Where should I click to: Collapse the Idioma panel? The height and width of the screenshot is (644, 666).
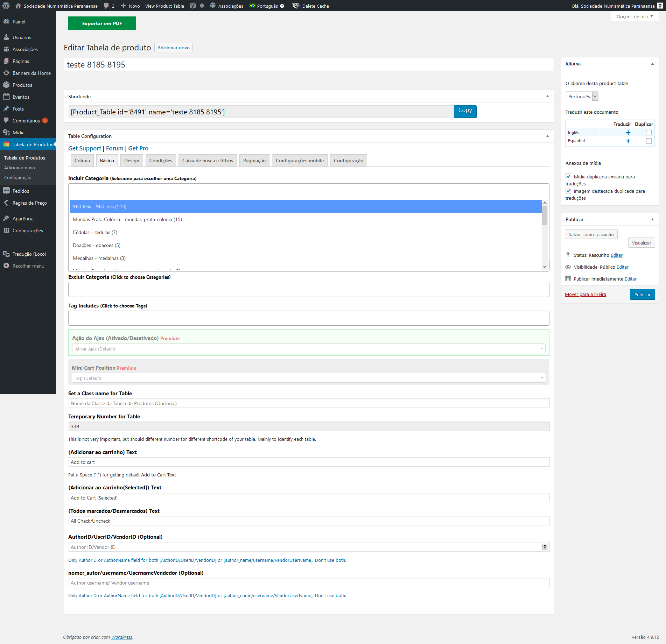652,64
